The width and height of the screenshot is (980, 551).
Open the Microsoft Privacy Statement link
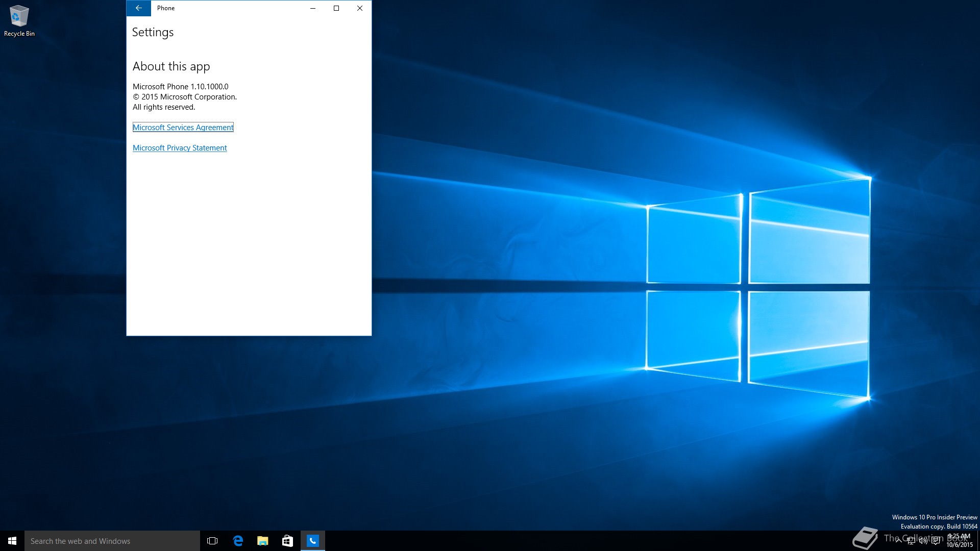coord(180,148)
